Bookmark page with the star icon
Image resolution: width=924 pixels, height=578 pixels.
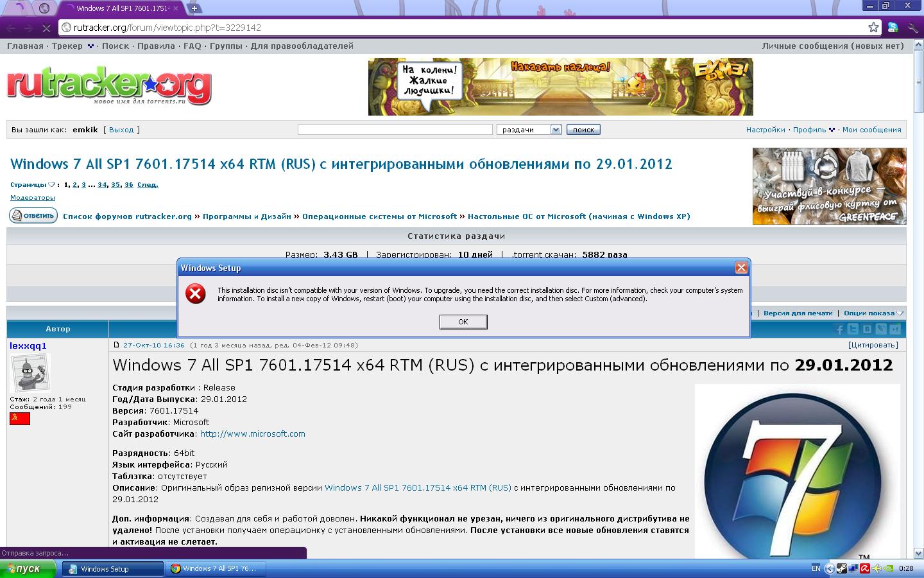coord(873,27)
